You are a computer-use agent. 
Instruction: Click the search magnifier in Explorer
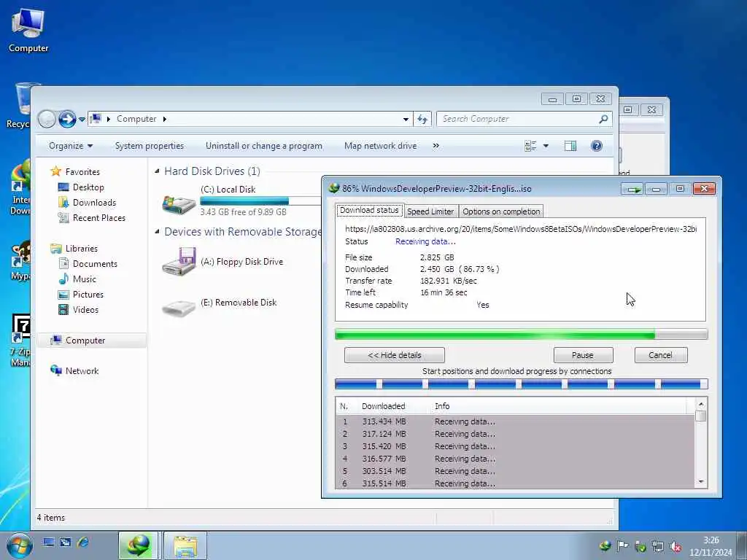coord(603,119)
